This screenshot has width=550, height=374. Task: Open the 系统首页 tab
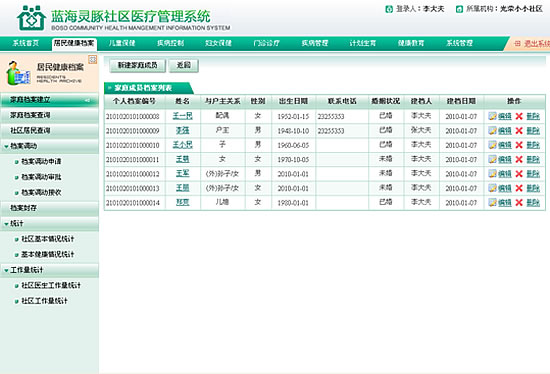26,43
